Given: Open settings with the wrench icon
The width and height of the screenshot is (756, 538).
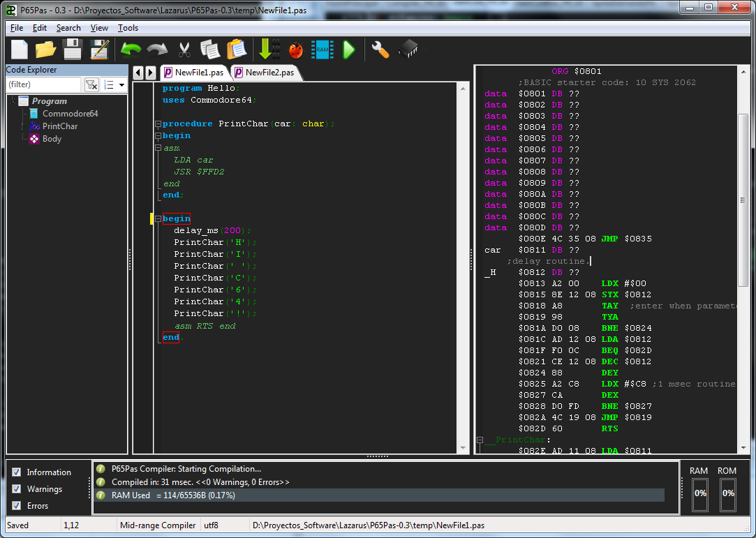Looking at the screenshot, I should coord(380,50).
